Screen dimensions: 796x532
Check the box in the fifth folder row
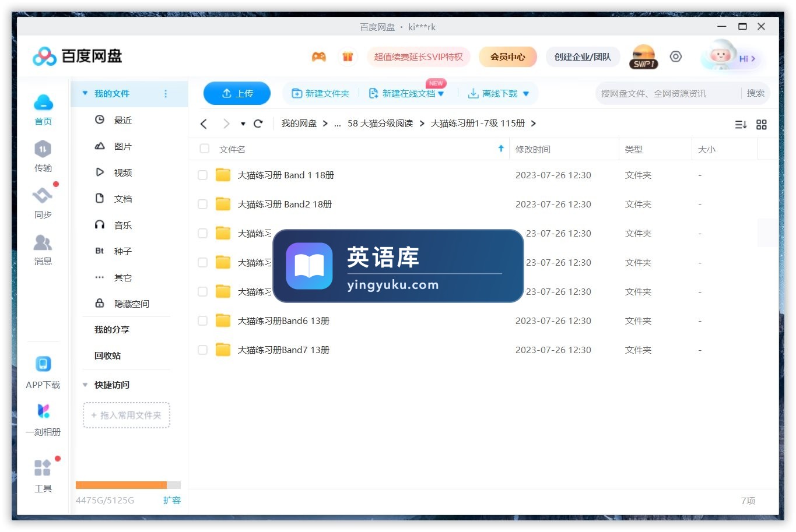(x=202, y=291)
